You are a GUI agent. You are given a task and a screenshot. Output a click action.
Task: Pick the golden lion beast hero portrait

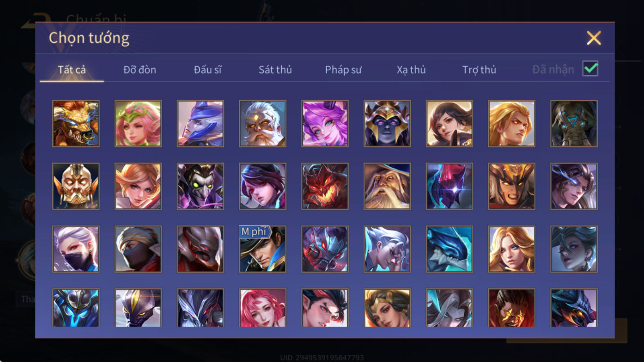[x=76, y=123]
